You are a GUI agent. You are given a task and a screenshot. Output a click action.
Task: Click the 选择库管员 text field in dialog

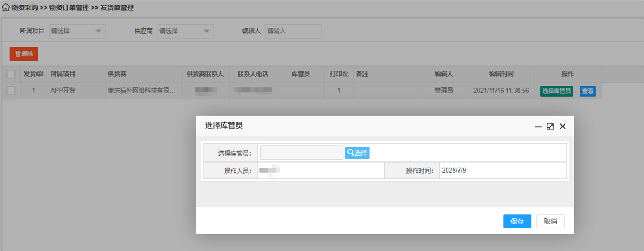(301, 152)
